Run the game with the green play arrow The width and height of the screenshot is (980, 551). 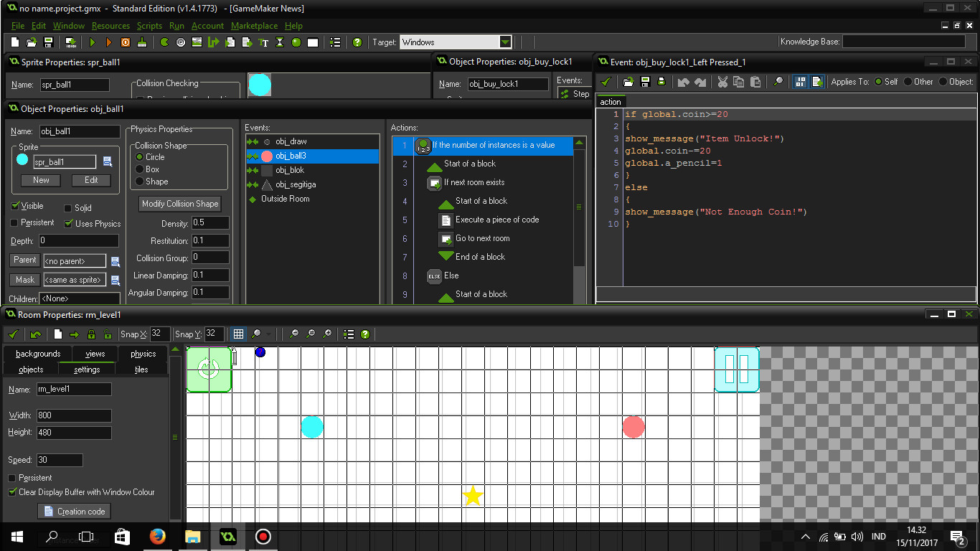tap(93, 42)
